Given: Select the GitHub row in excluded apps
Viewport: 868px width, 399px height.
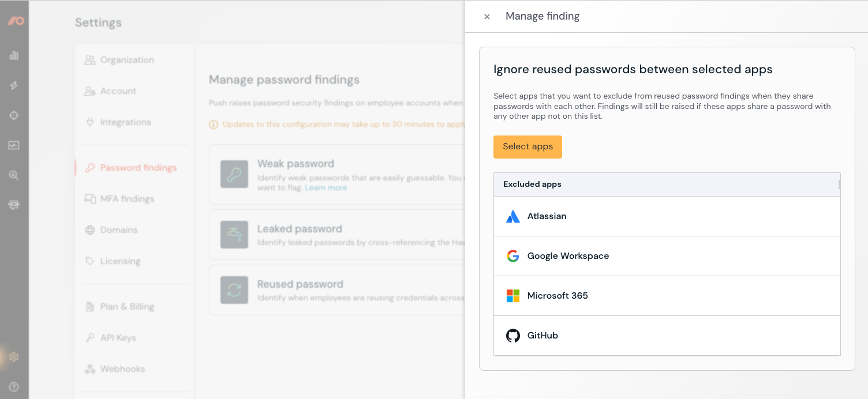Looking at the screenshot, I should [x=667, y=336].
